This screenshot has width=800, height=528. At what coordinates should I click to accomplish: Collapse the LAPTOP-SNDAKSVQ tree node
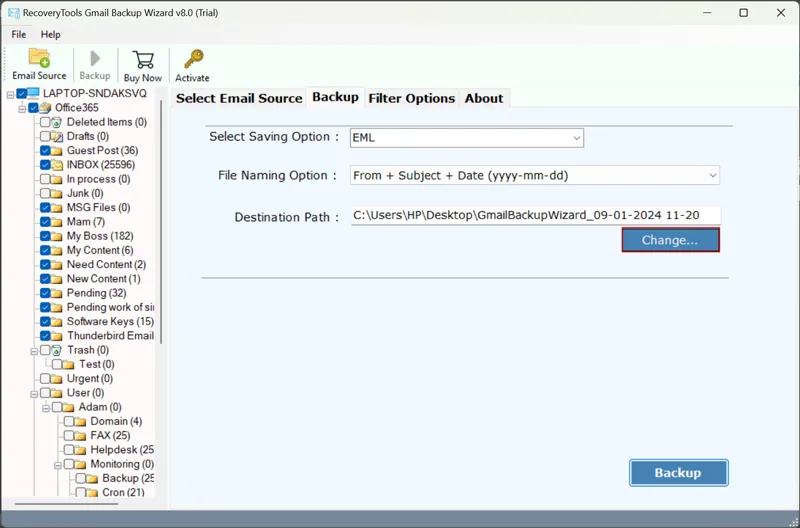[11, 94]
